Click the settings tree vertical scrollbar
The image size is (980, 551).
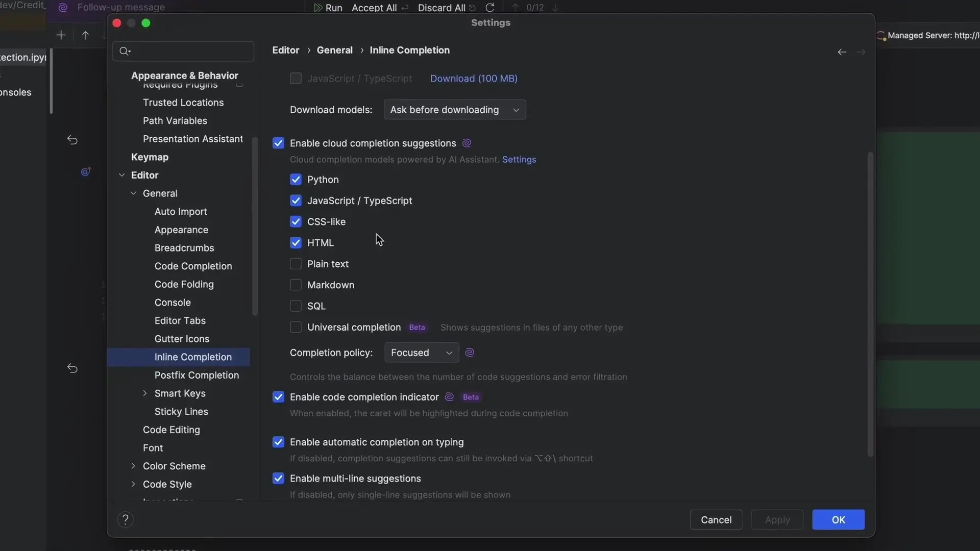point(255,227)
